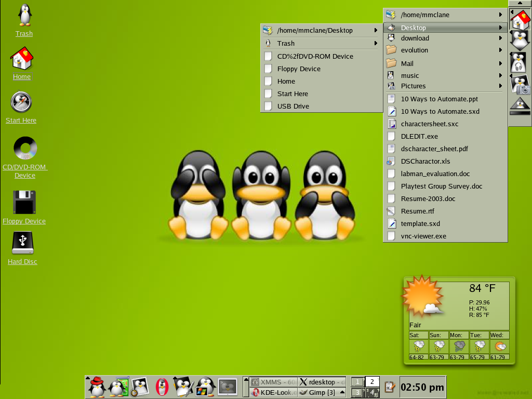Launch the penguin postage stamp mail icon
The height and width of the screenshot is (399, 532).
[140, 387]
